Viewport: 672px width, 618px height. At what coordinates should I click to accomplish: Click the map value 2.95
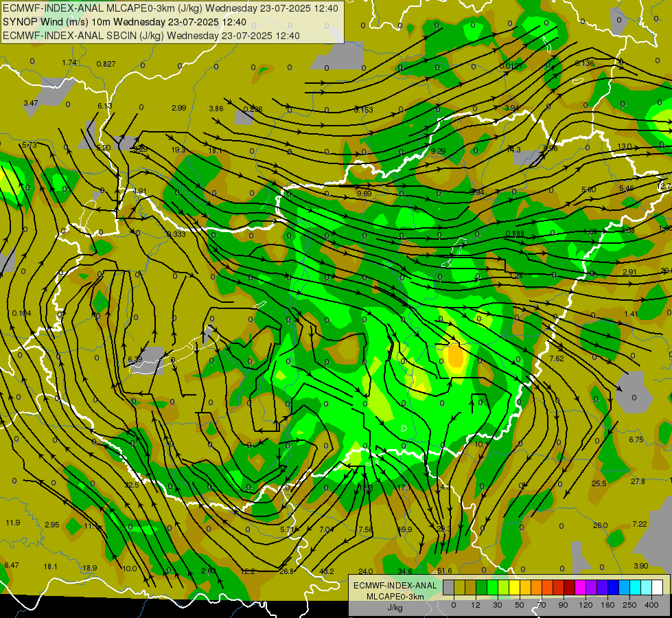(x=52, y=525)
